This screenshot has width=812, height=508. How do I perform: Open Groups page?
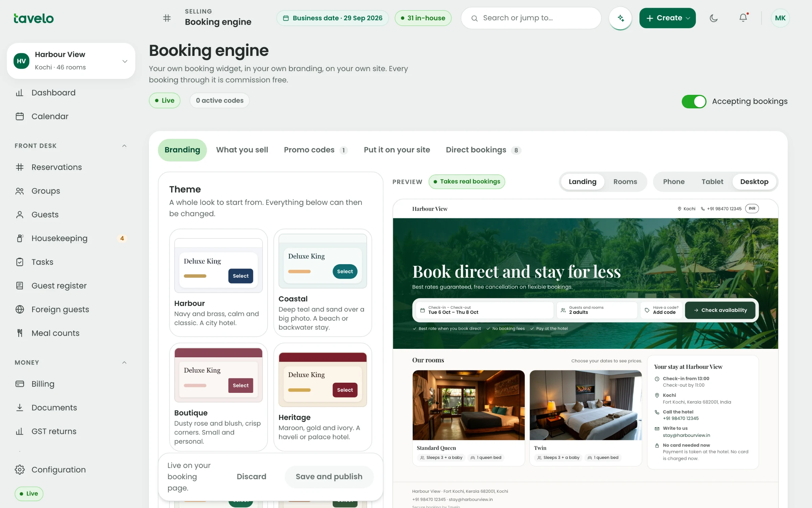(71, 191)
